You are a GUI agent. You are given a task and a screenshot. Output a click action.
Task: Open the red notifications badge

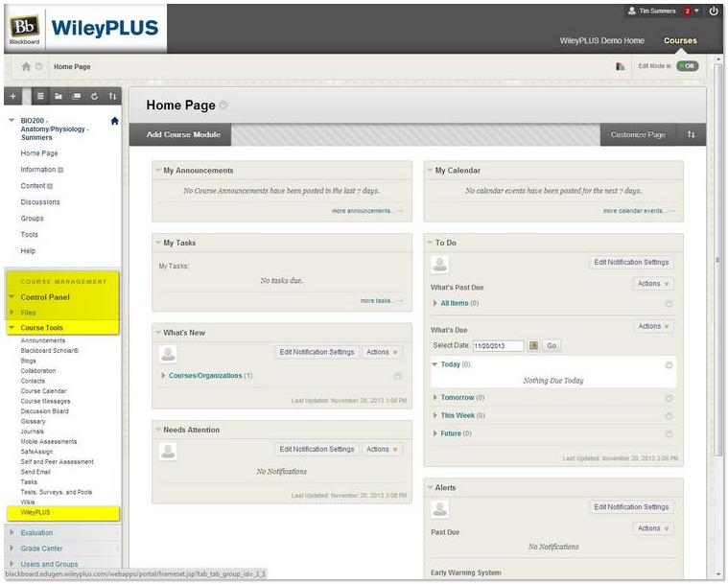click(x=688, y=12)
